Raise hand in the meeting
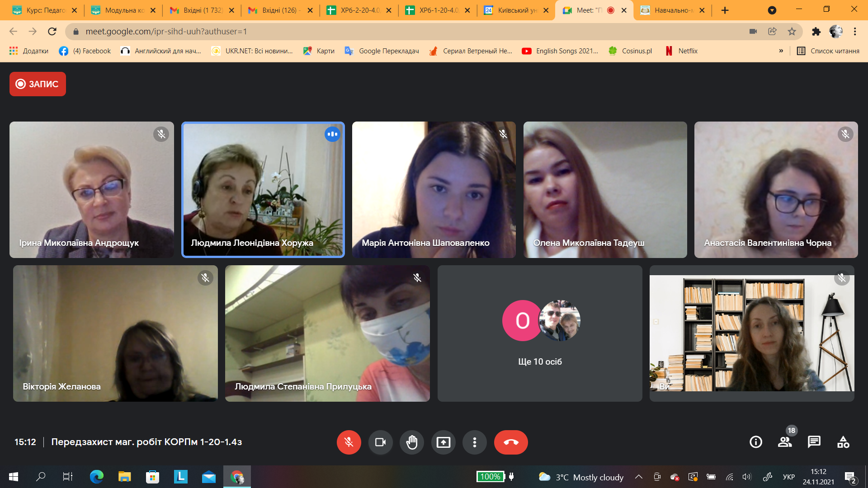The height and width of the screenshot is (488, 868). [x=411, y=442]
